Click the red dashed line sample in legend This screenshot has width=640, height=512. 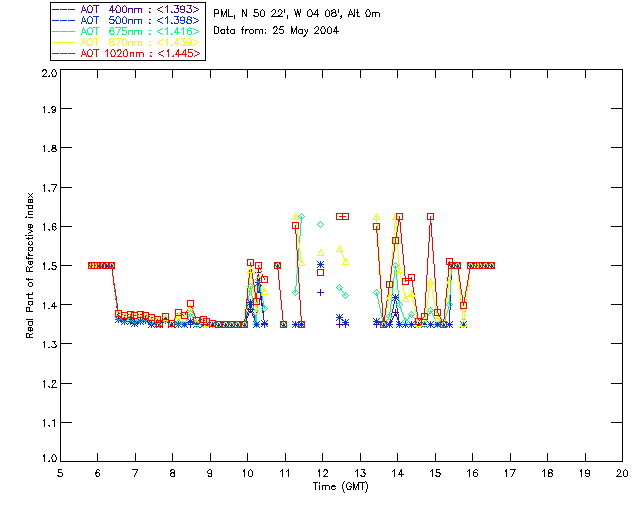click(x=64, y=53)
